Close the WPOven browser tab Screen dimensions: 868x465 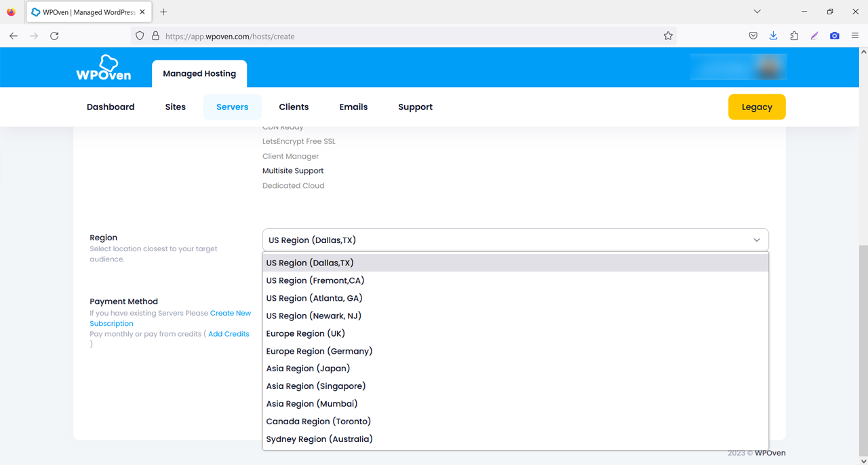[x=142, y=12]
